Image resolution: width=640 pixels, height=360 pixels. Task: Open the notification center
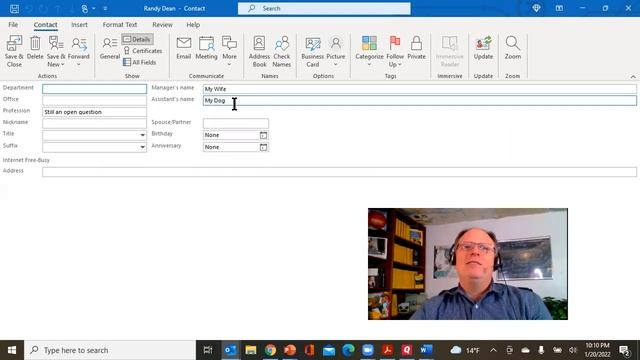tap(625, 350)
